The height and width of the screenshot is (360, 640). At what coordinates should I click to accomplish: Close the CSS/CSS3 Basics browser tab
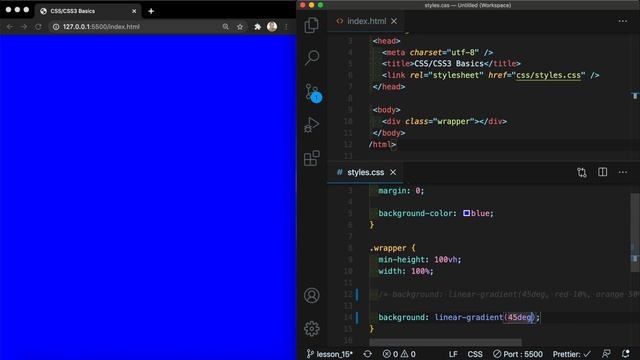tap(134, 11)
